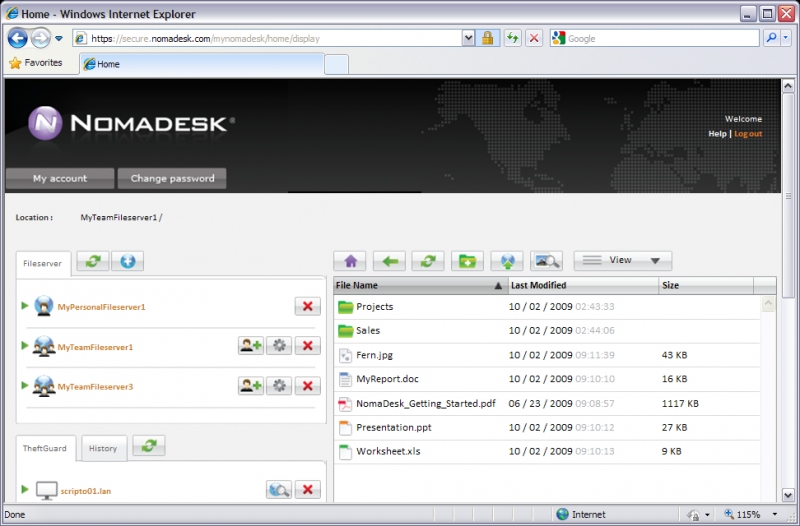Expand MyTeamFileserver3 tree arrow
Screen dimensions: 800x526
(x=24, y=385)
